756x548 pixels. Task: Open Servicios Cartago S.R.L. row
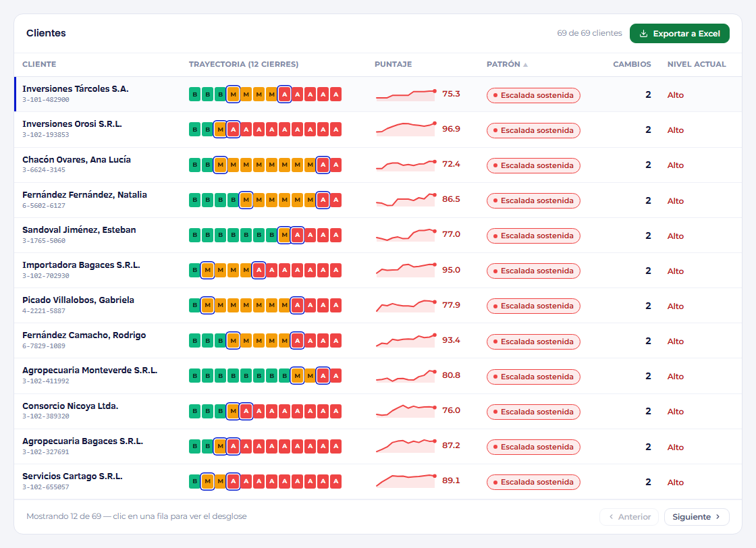tap(378, 481)
